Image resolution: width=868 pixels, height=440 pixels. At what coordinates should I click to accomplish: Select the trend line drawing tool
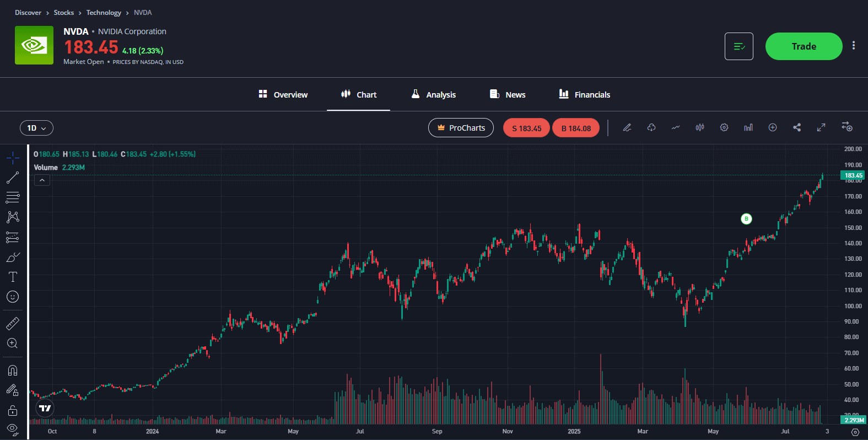(x=13, y=178)
